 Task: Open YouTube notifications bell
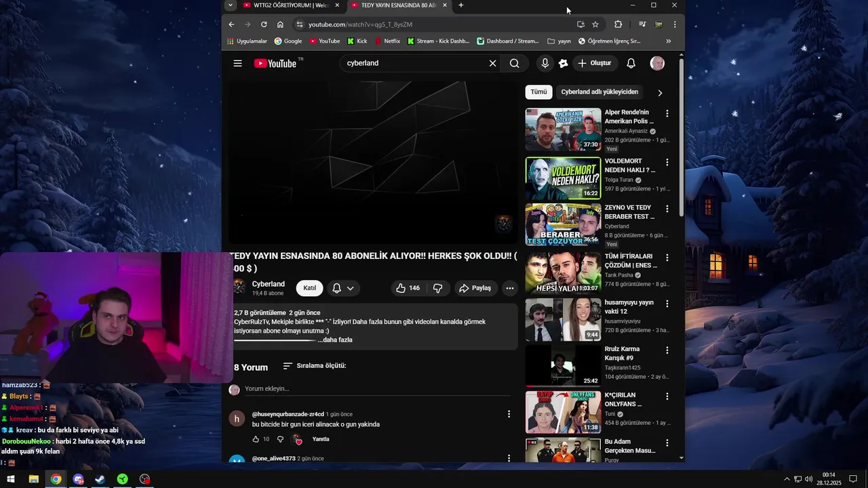[x=631, y=63]
